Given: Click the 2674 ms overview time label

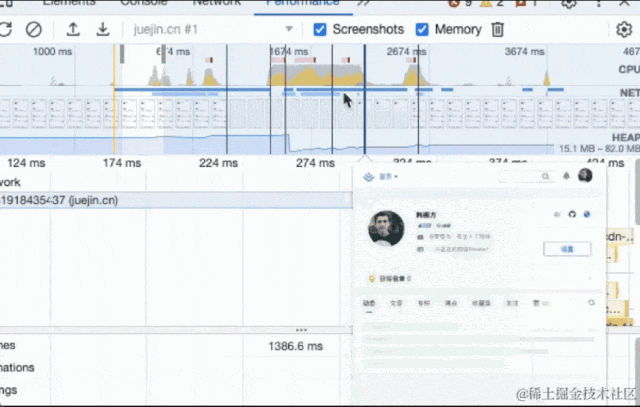Looking at the screenshot, I should (x=406, y=51).
